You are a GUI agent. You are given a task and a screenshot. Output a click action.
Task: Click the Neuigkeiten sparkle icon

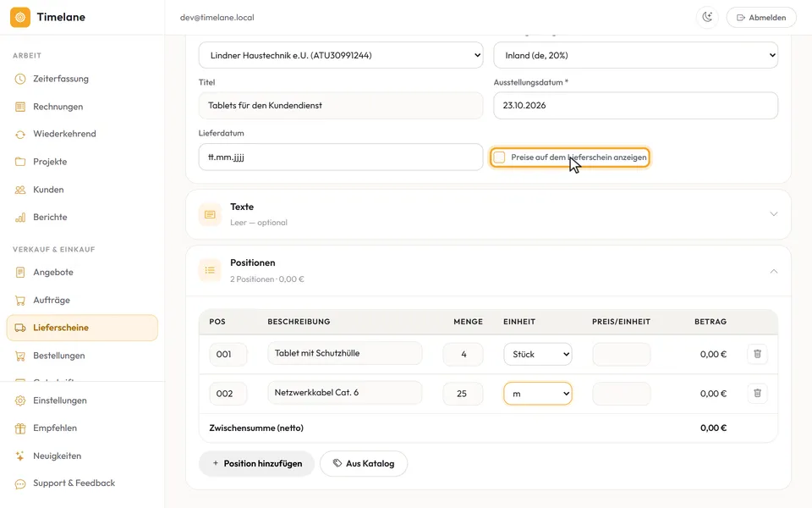pyautogui.click(x=20, y=456)
